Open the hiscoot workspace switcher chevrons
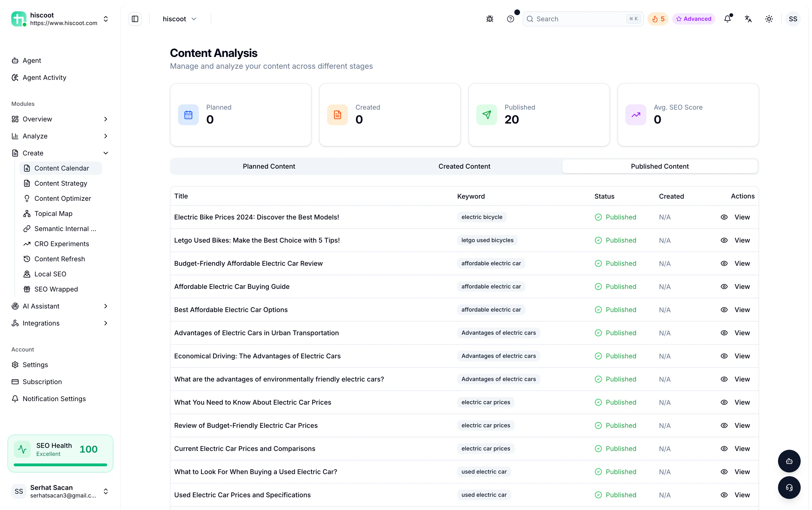 coord(106,19)
